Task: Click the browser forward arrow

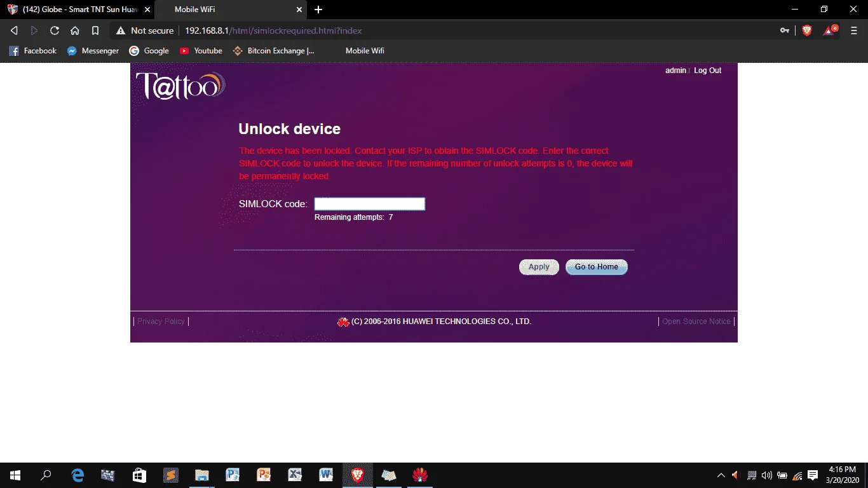Action: 34,30
